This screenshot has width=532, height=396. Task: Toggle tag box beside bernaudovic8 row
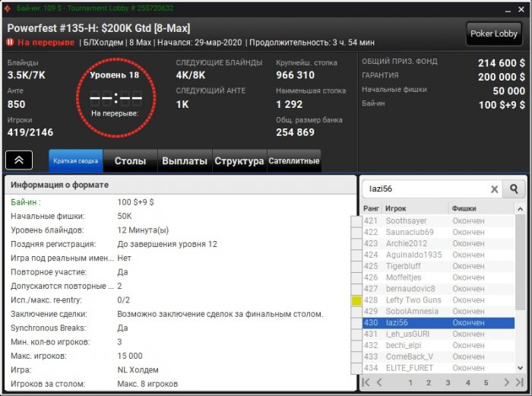356,289
